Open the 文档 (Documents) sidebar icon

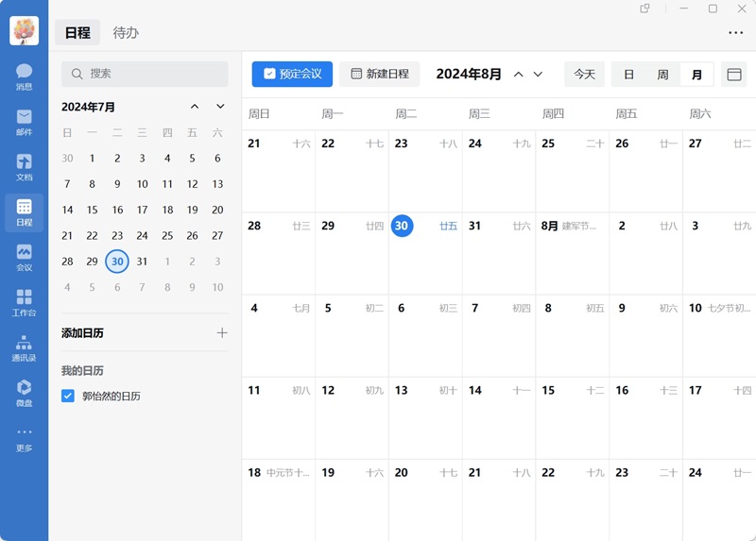[x=24, y=166]
